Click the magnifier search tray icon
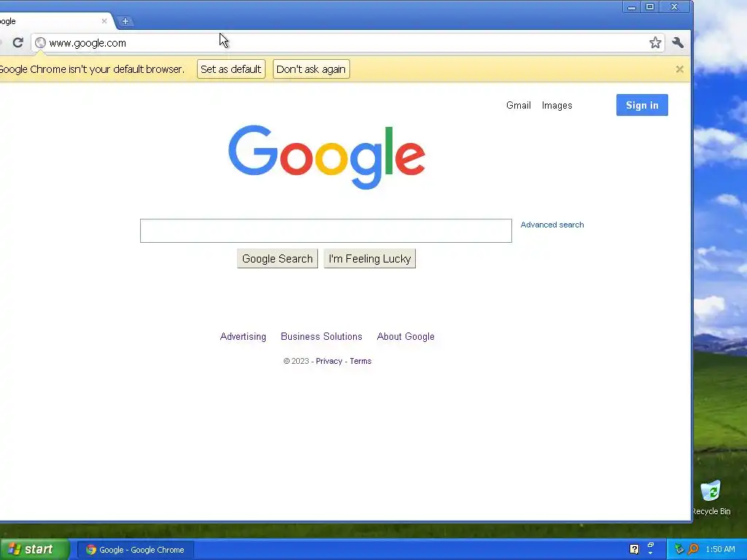The height and width of the screenshot is (560, 747). [x=693, y=549]
